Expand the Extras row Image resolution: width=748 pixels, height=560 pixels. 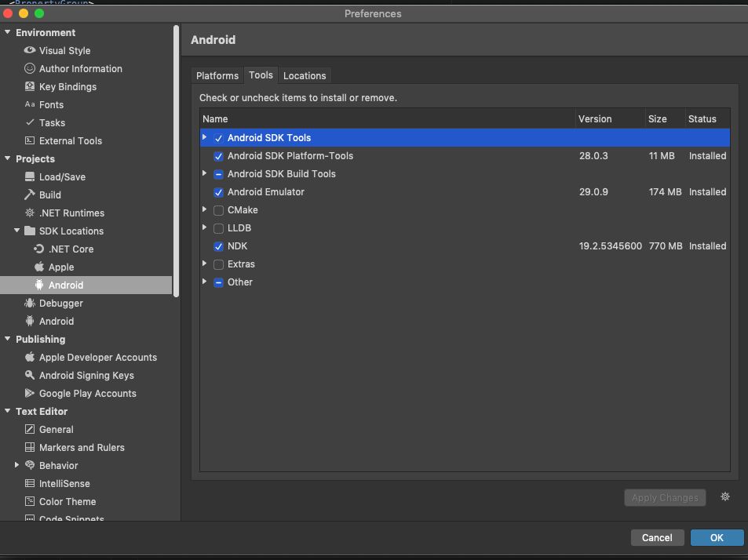coord(205,264)
